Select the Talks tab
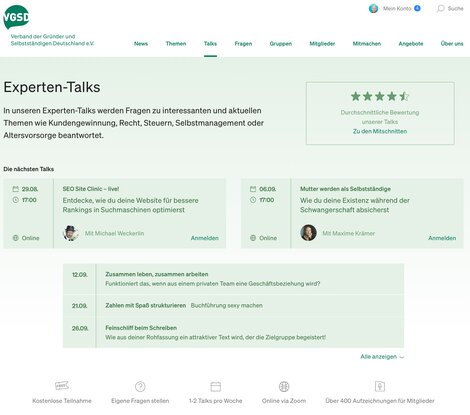The width and height of the screenshot is (470, 415). coord(210,44)
